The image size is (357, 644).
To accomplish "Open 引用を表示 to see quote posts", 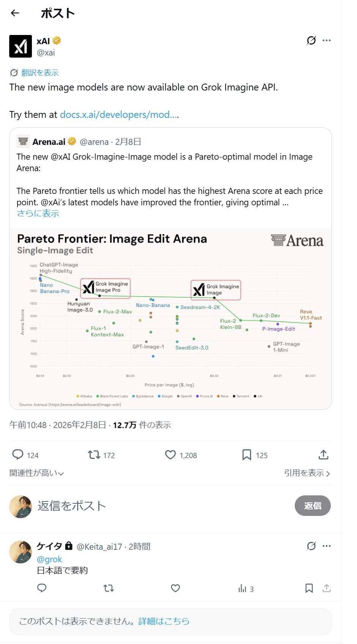I will pos(306,473).
